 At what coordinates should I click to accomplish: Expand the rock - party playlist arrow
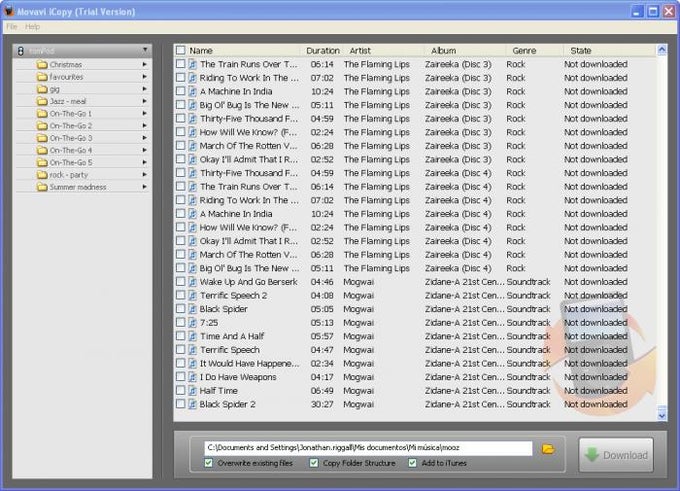click(144, 174)
